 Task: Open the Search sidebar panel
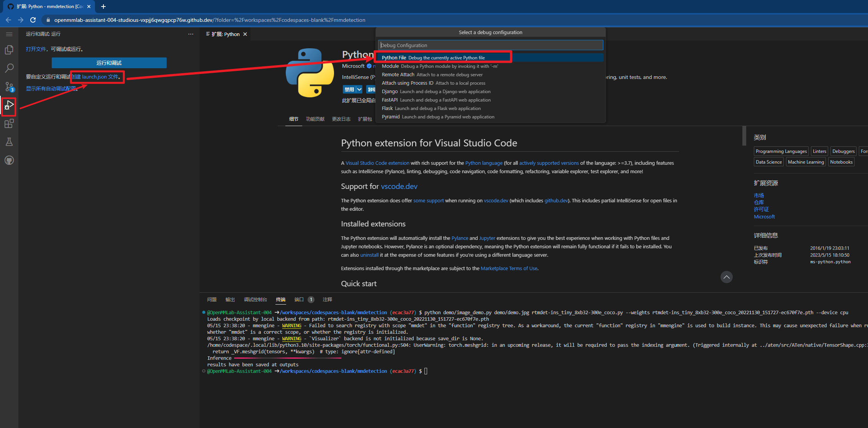click(x=9, y=68)
